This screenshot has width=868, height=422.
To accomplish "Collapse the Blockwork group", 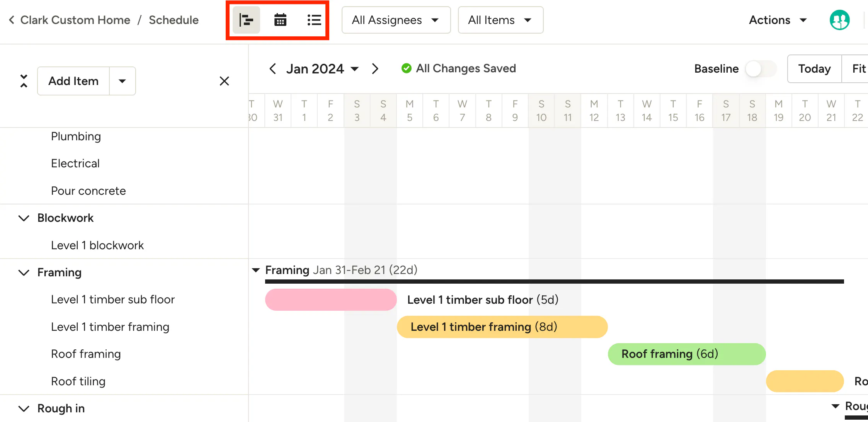I will tap(24, 218).
